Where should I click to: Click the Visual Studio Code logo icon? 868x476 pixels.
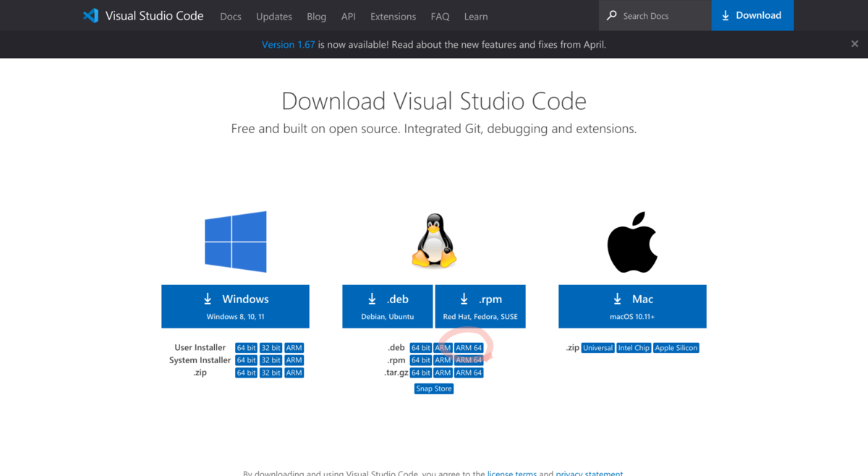point(90,15)
